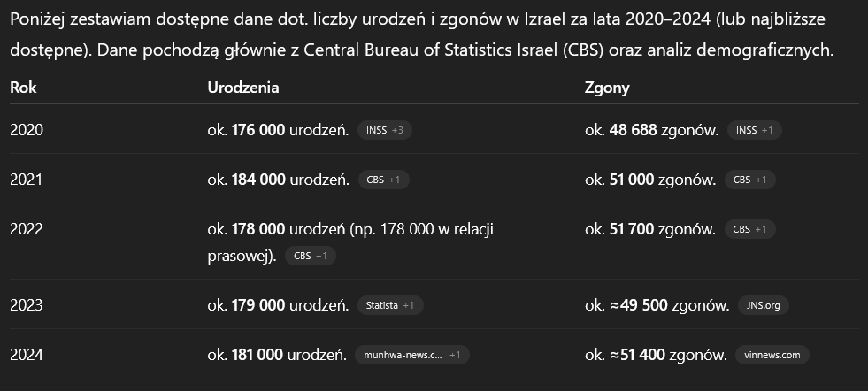Image resolution: width=868 pixels, height=391 pixels.
Task: Open the CBS +1 source beside 184 000 urodzeń
Action: coord(382,180)
